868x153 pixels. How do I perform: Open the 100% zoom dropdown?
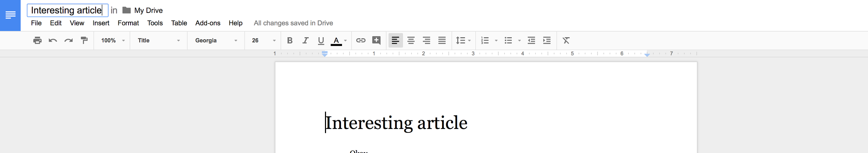point(112,40)
